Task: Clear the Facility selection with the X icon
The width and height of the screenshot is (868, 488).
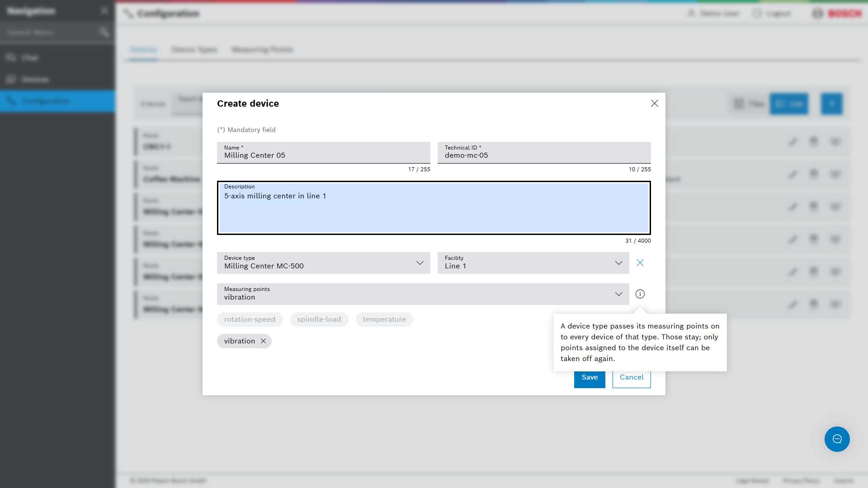Action: coord(640,263)
